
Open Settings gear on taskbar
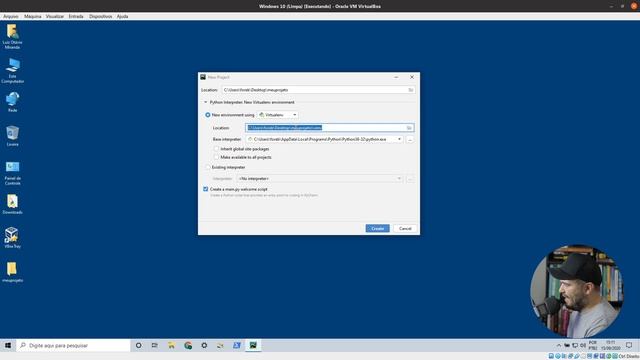(x=204, y=345)
